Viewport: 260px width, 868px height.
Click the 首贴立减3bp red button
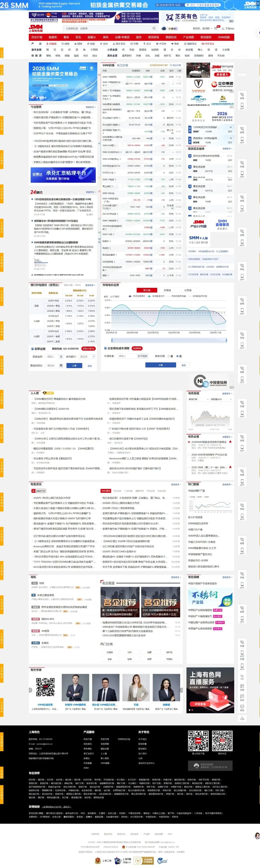pos(89,348)
